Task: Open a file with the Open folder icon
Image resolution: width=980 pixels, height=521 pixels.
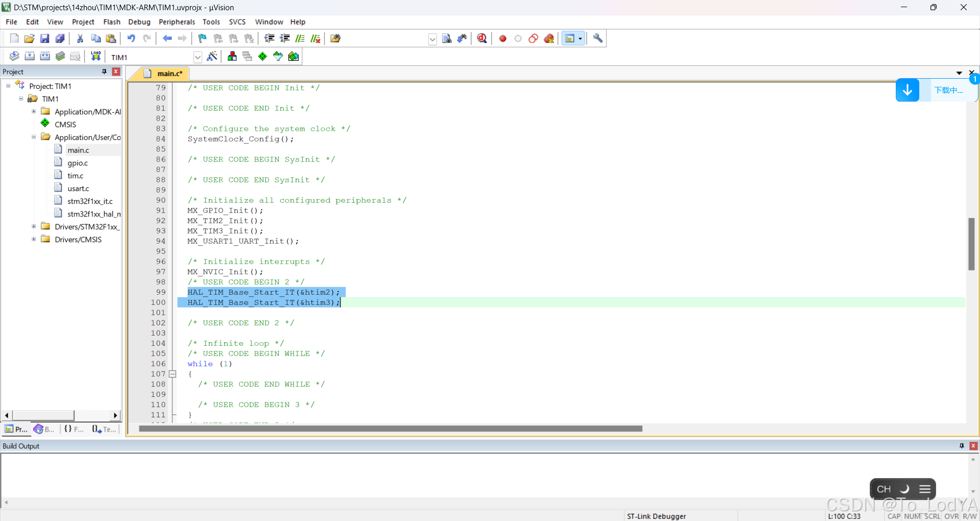Action: point(29,38)
